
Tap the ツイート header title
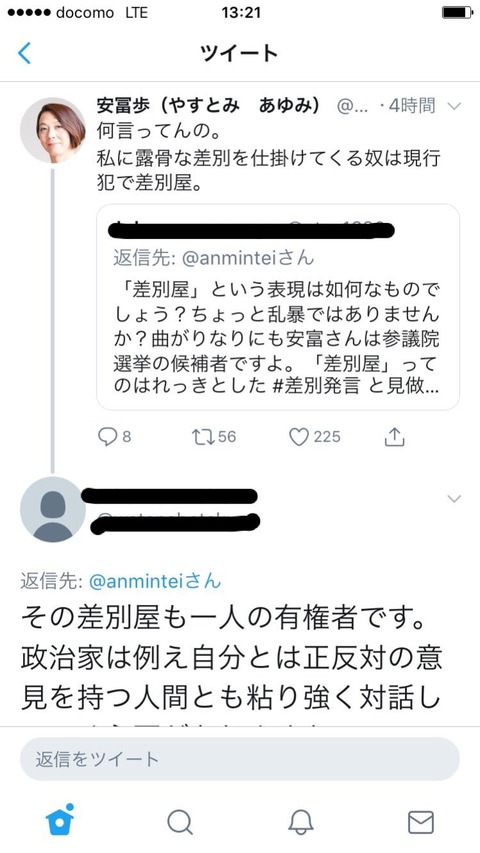(239, 53)
